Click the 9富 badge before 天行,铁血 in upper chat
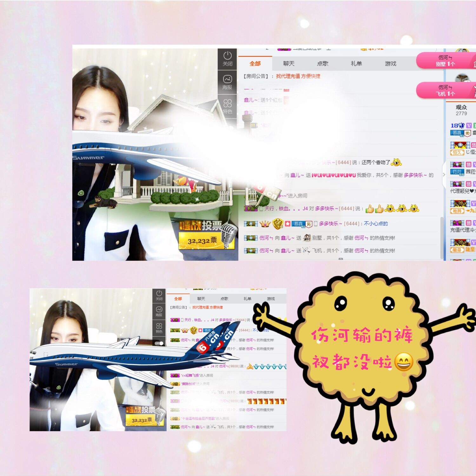476x476 pixels. pos(251,209)
